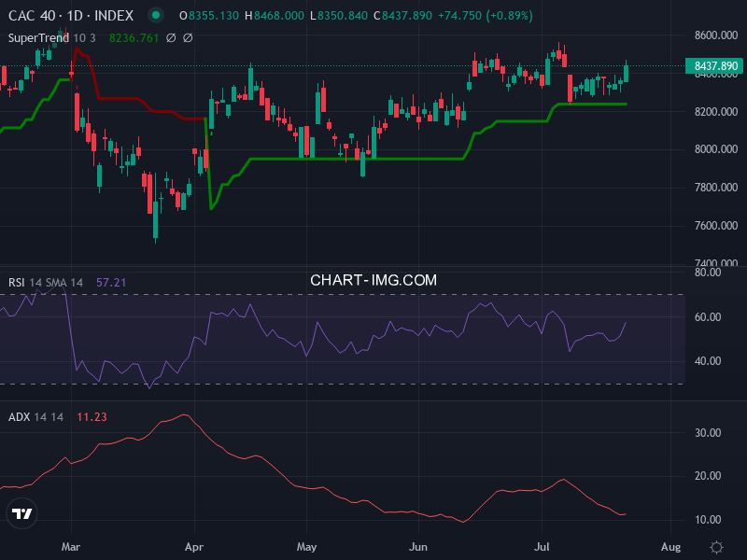This screenshot has height=560, width=747.
Task: Click the green market status dot
Action: coord(155,15)
